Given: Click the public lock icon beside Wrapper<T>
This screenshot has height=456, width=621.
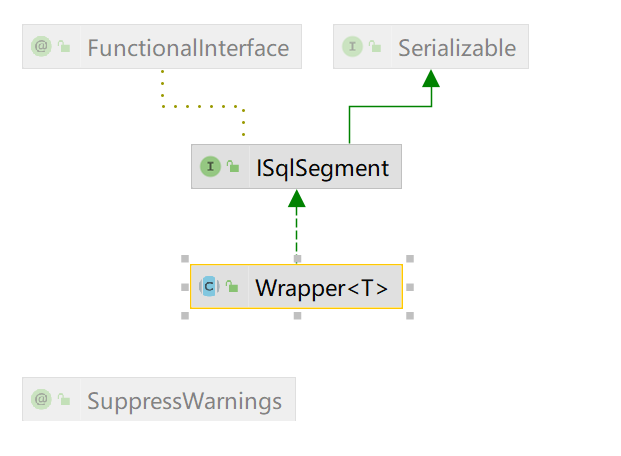Looking at the screenshot, I should pos(232,287).
